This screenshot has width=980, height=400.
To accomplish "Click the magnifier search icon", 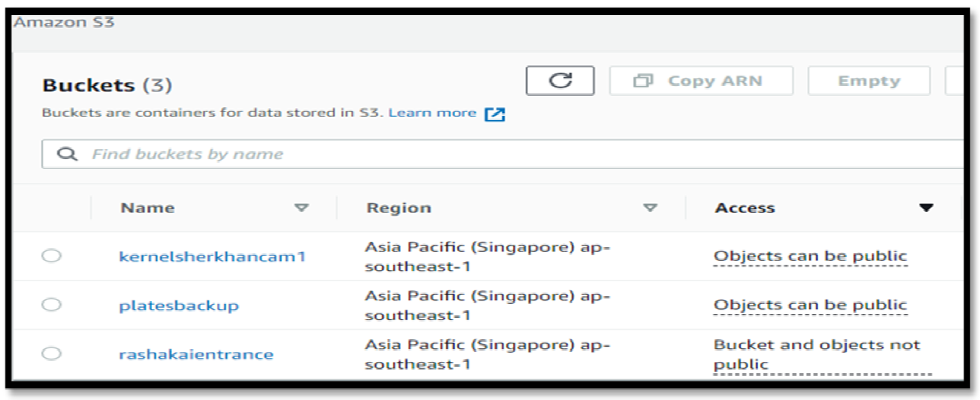I will tap(67, 154).
